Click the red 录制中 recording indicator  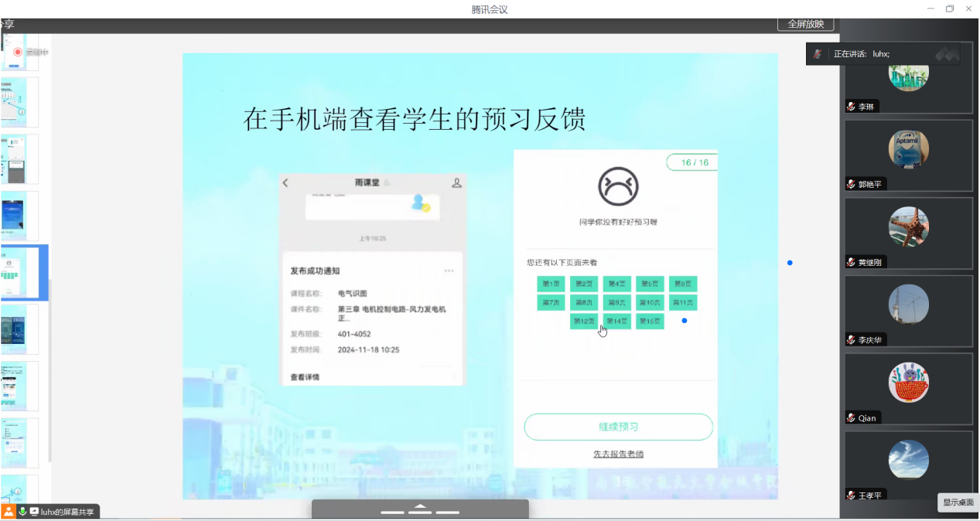click(18, 52)
